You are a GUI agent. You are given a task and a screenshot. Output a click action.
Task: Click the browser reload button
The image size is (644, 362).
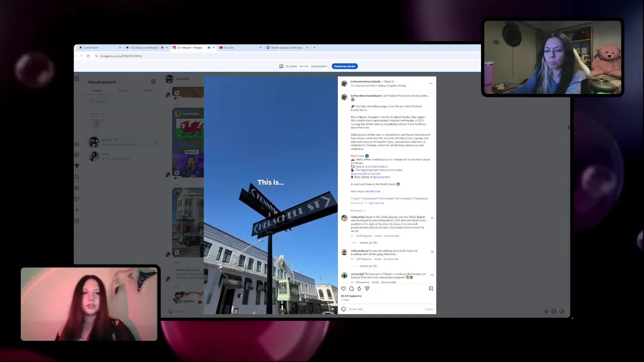(88, 56)
